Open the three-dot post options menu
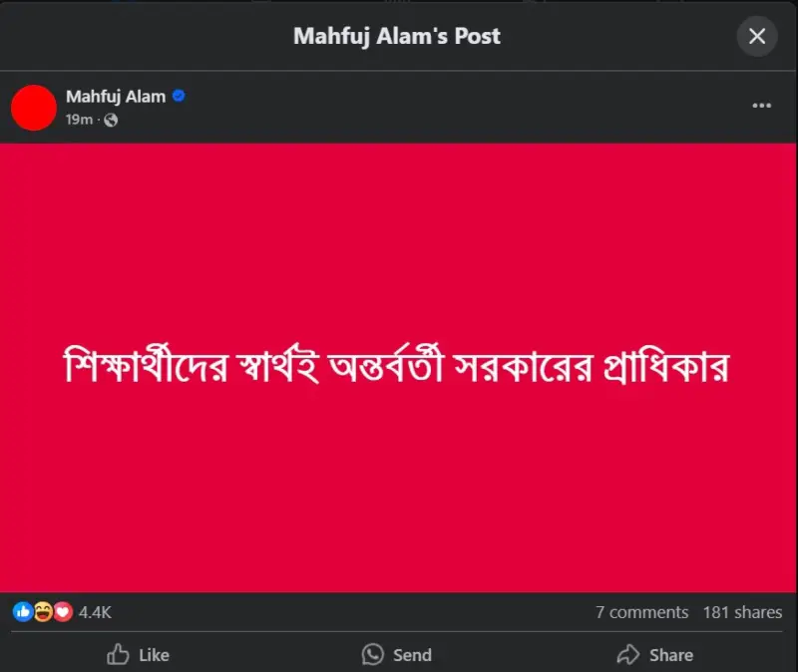Image resolution: width=798 pixels, height=672 pixels. click(761, 106)
